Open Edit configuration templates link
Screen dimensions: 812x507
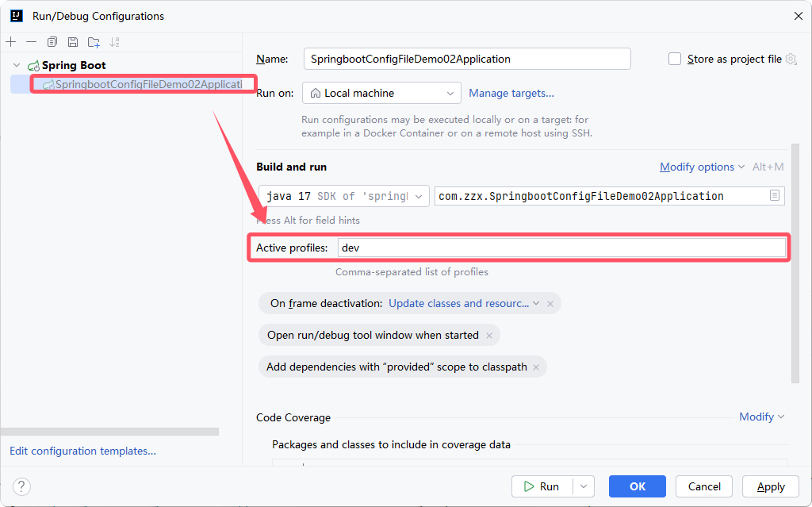(82, 451)
